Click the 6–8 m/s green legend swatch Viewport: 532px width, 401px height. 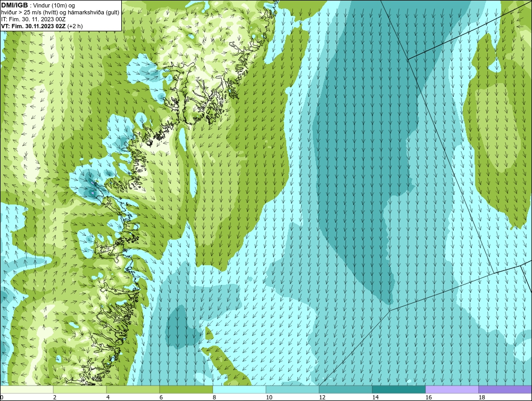tap(186, 389)
